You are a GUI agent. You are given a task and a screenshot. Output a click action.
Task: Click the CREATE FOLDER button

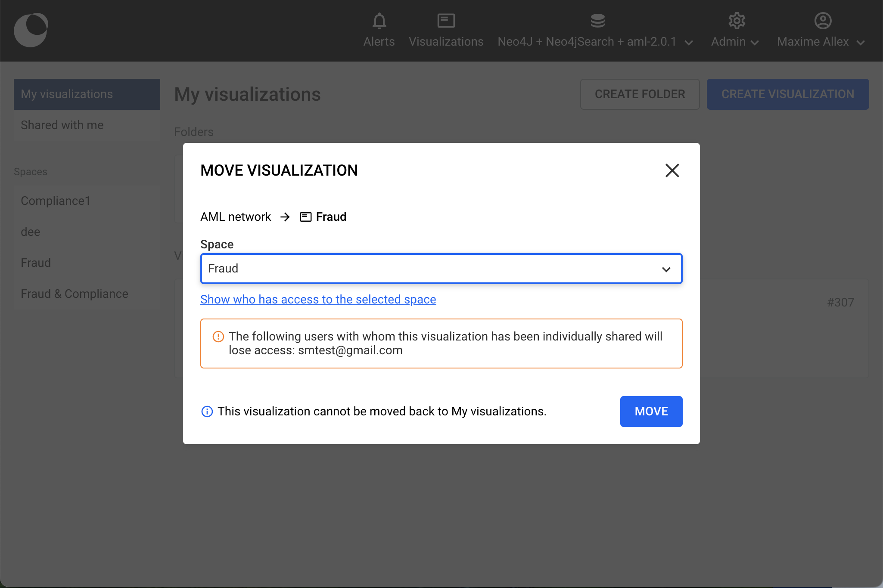(640, 94)
